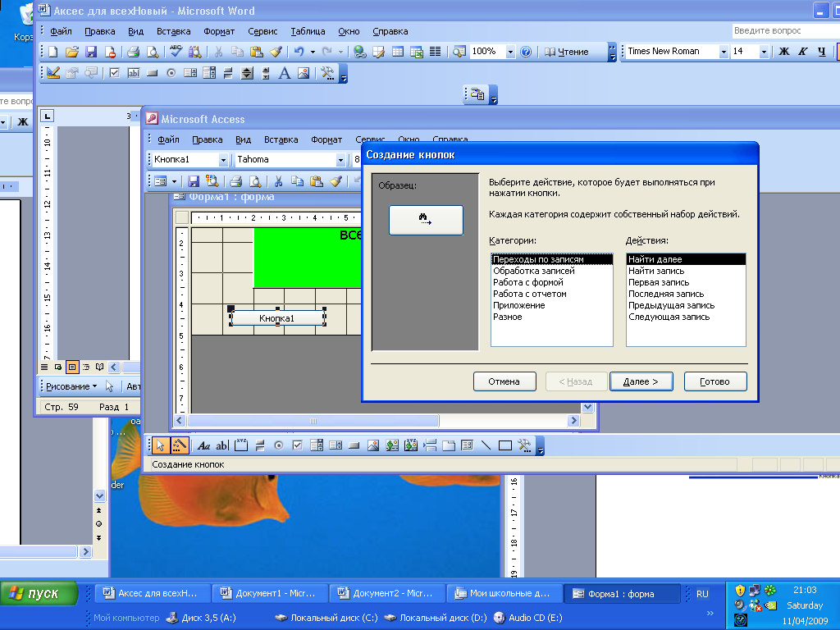Click the Print icon in Word's toolbar
Screen dimensions: 840x630
click(133, 52)
